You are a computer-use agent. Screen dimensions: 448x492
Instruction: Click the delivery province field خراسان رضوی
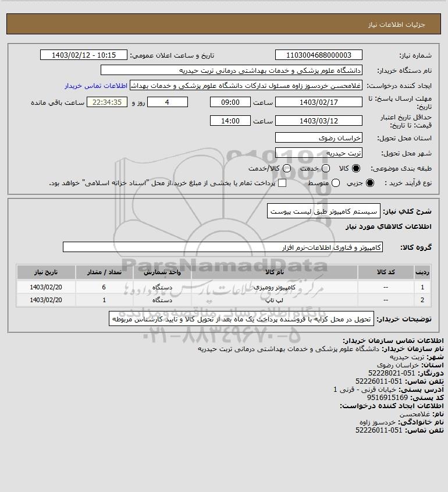pos(318,137)
